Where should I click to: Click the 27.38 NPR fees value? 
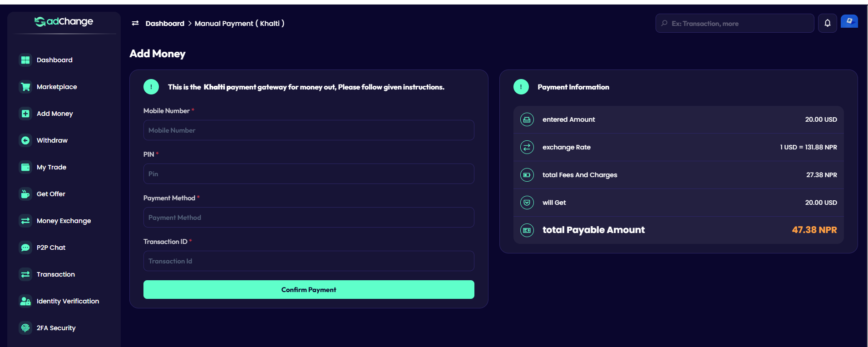(x=822, y=175)
